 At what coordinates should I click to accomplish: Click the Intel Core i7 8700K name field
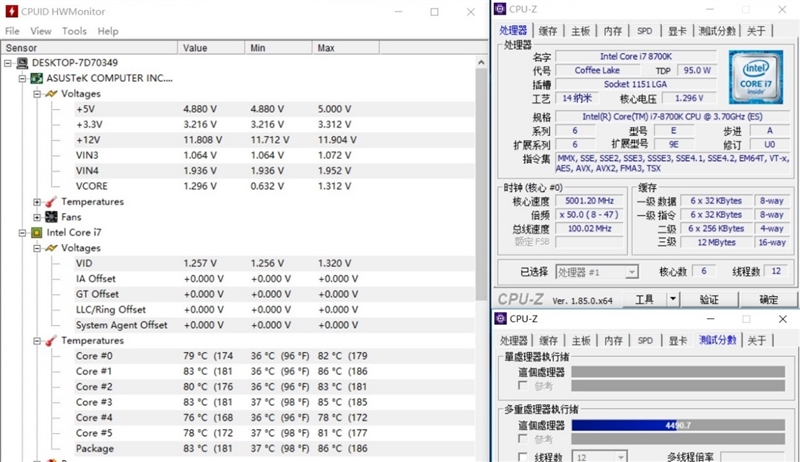point(636,57)
